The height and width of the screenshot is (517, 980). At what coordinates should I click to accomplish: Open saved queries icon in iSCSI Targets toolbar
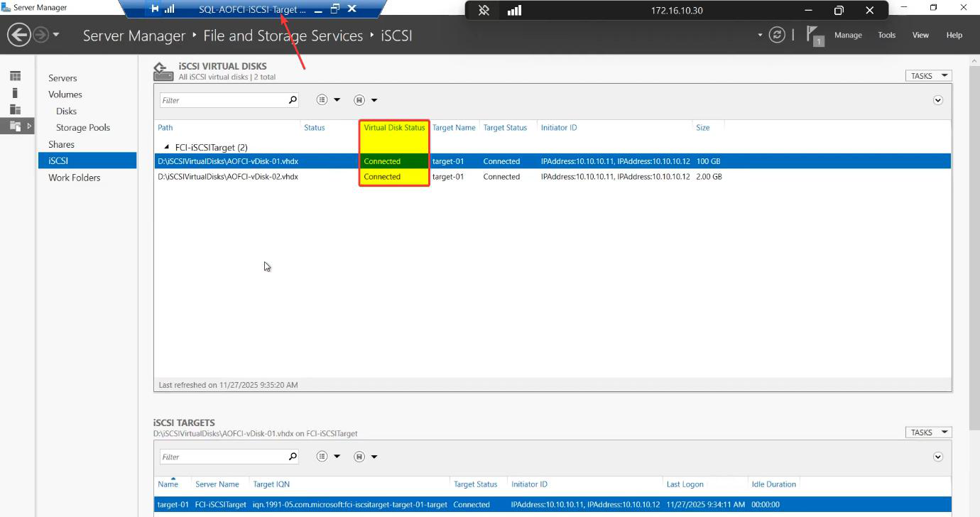click(359, 457)
